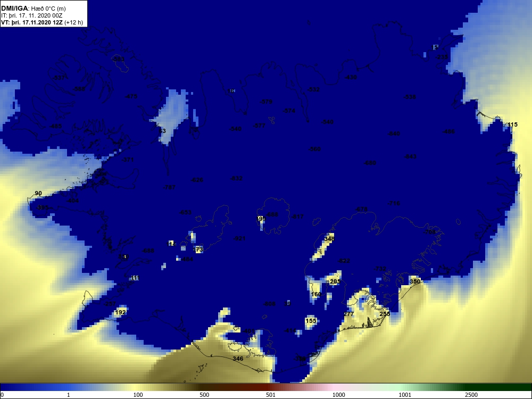Viewport: 532px width, 399px height.
Task: Click the legend label 1001
Action: coord(405,395)
